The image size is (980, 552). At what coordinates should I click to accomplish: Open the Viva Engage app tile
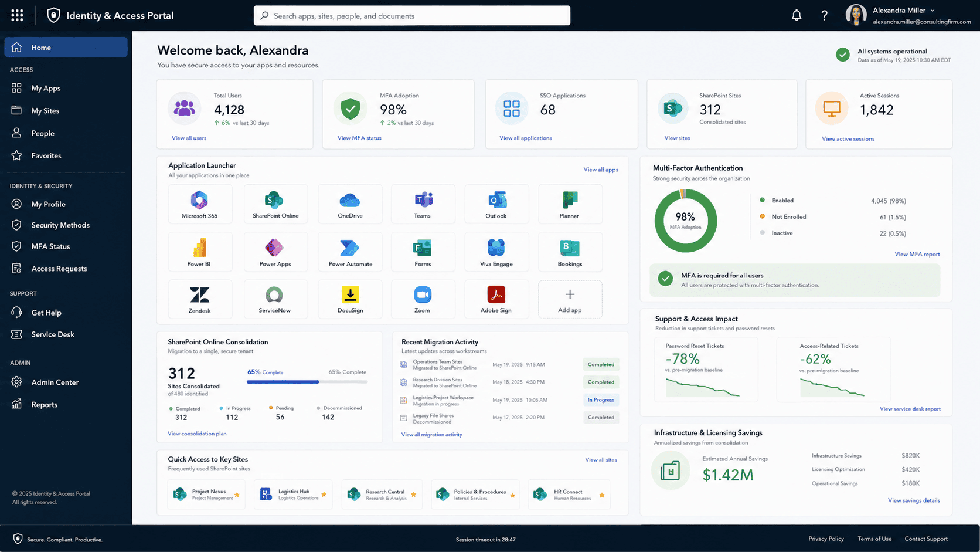(496, 252)
